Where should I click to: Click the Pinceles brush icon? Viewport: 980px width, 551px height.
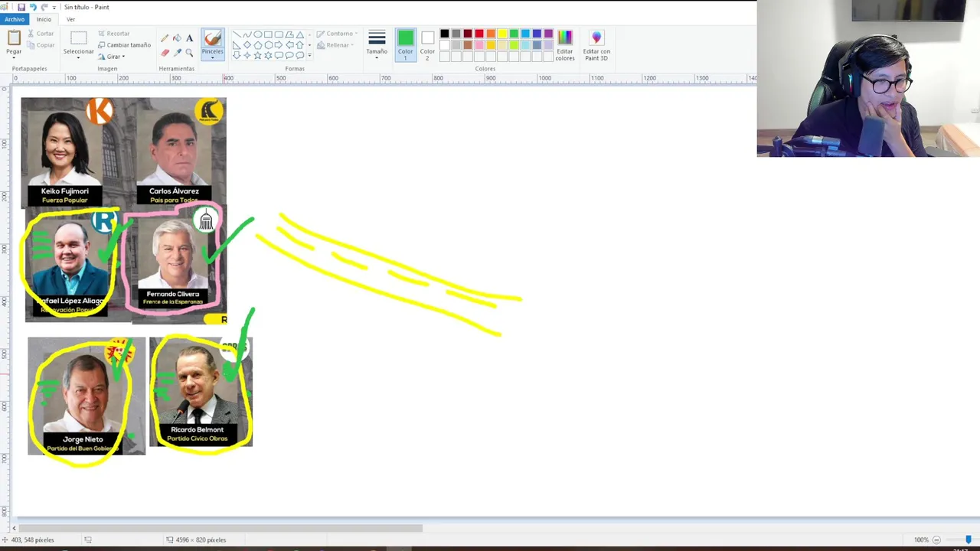pyautogui.click(x=212, y=38)
